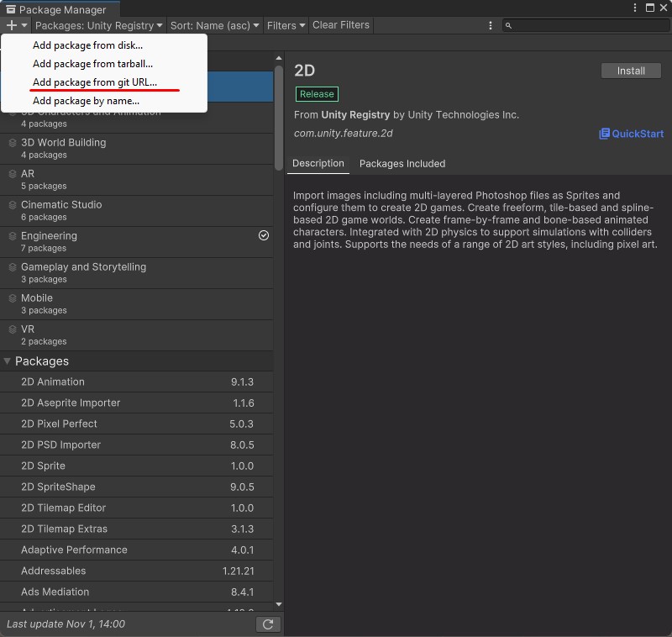The width and height of the screenshot is (672, 637).
Task: Click the Last update Nov 1, 14:00 status text
Action: (x=66, y=624)
